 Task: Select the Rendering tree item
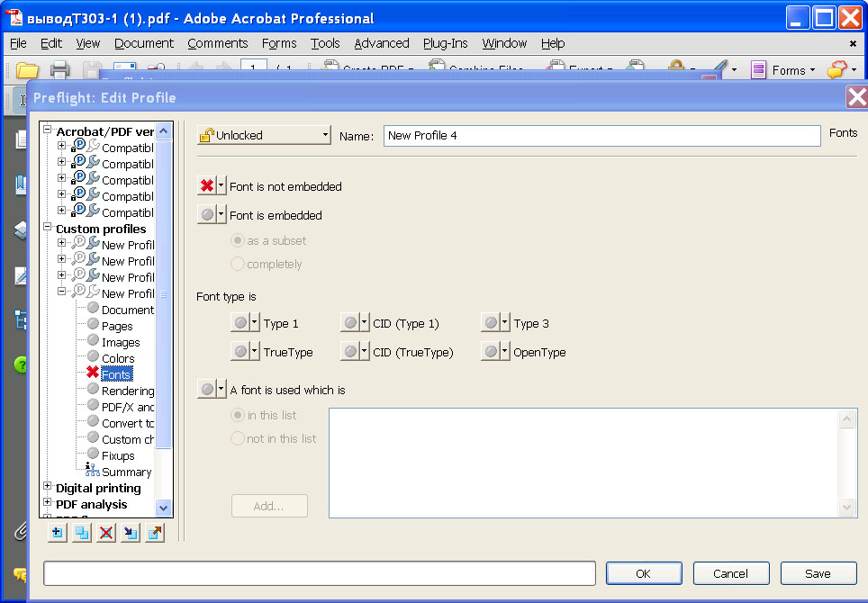coord(128,391)
